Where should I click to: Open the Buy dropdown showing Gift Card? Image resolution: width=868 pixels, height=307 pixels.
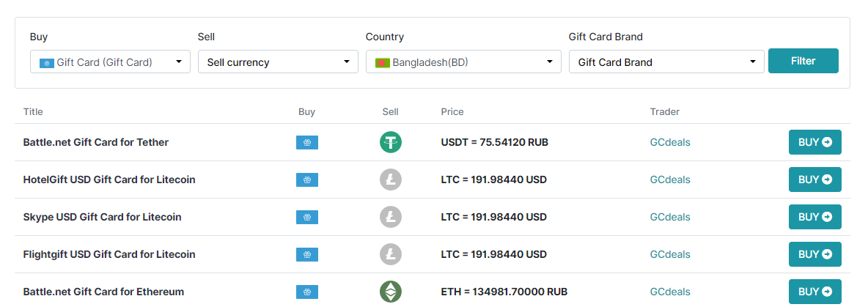click(x=110, y=62)
